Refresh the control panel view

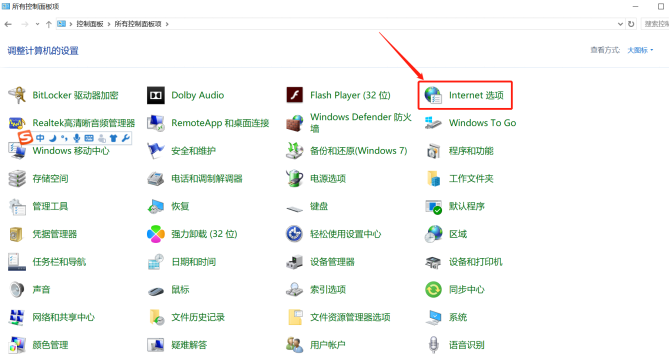click(x=631, y=24)
